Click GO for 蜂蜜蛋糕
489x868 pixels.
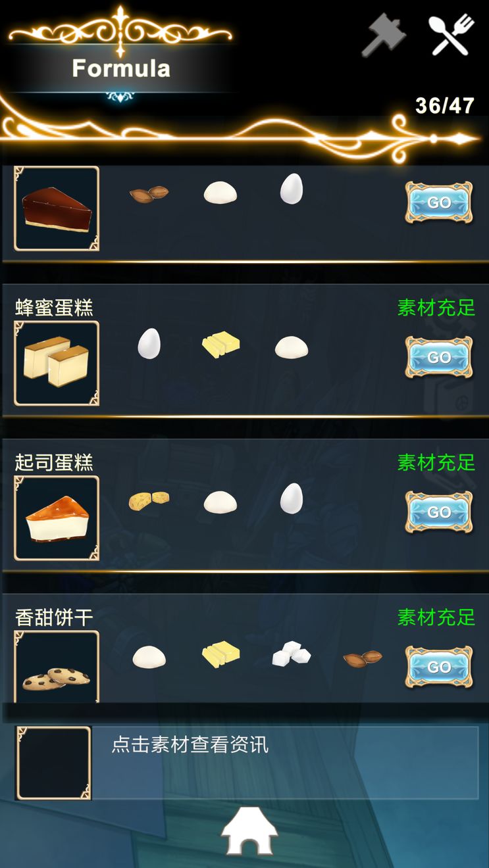tap(439, 357)
